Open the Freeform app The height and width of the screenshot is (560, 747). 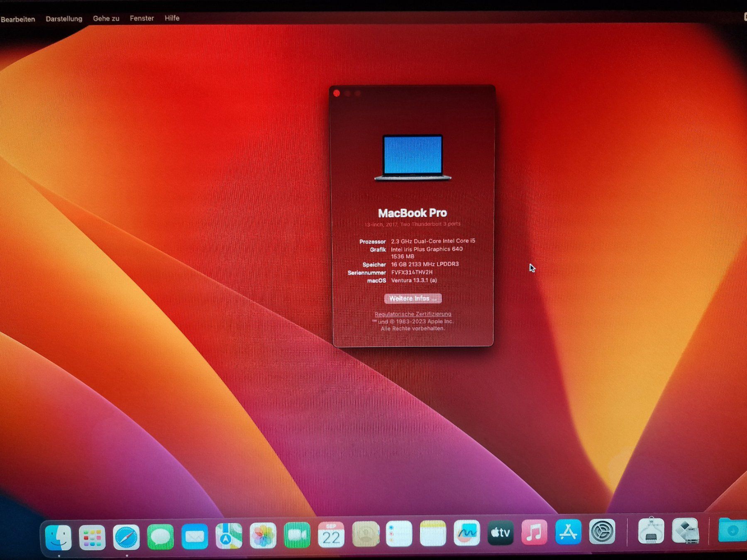coord(466,533)
